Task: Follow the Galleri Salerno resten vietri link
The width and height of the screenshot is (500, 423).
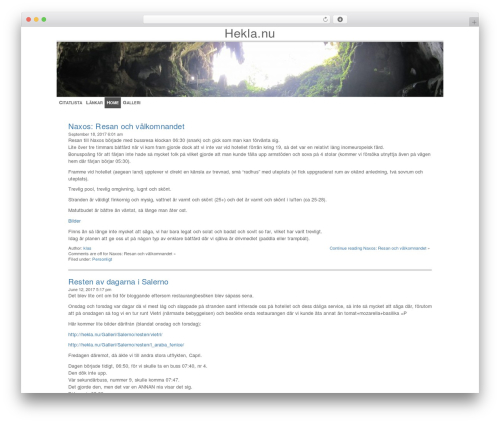Action: [115, 335]
